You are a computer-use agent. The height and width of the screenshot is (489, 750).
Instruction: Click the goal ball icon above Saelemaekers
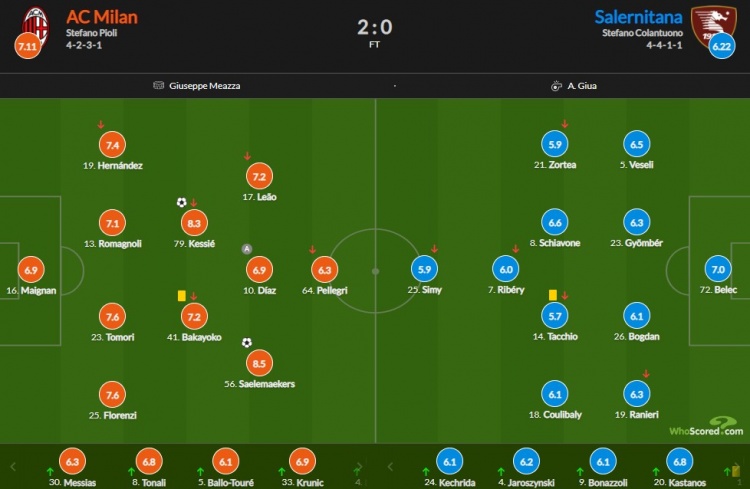[247, 343]
